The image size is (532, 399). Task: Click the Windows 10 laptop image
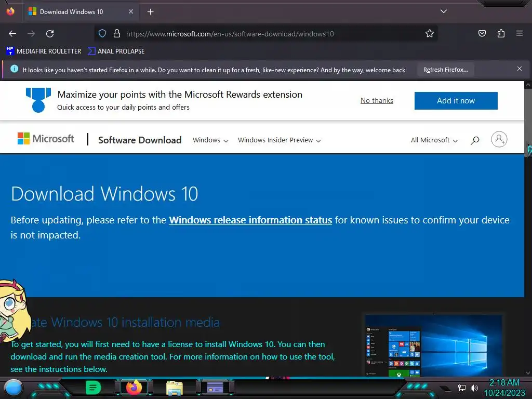coord(433,345)
